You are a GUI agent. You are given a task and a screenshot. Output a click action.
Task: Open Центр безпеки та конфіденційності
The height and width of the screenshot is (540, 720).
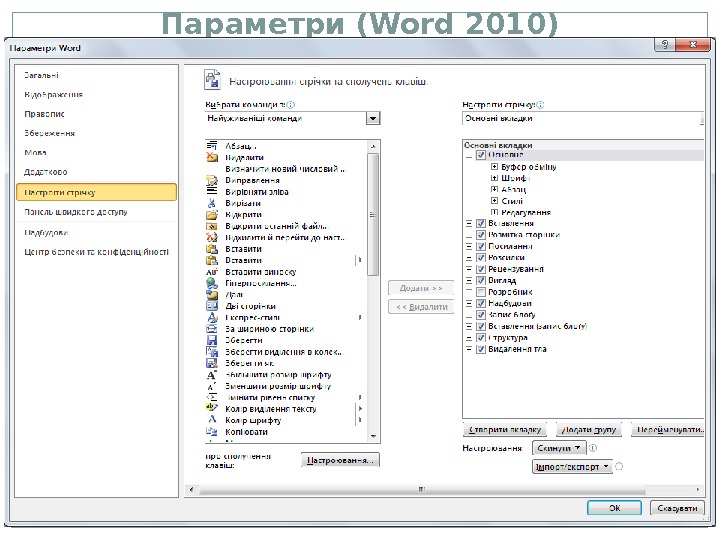(96, 252)
